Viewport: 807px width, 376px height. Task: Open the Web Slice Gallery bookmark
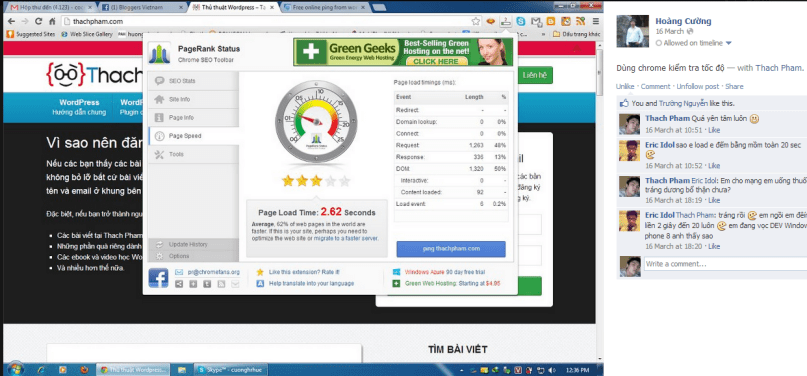[86, 34]
